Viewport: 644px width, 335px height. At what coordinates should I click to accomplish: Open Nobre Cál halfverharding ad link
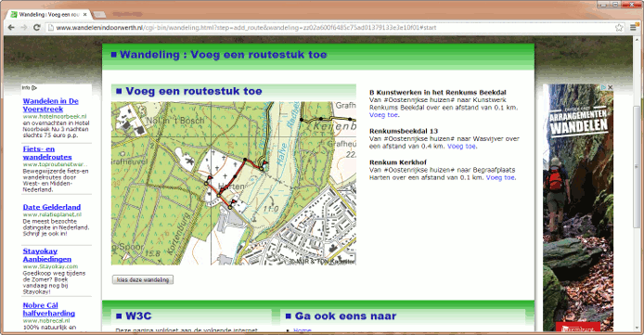[49, 309]
